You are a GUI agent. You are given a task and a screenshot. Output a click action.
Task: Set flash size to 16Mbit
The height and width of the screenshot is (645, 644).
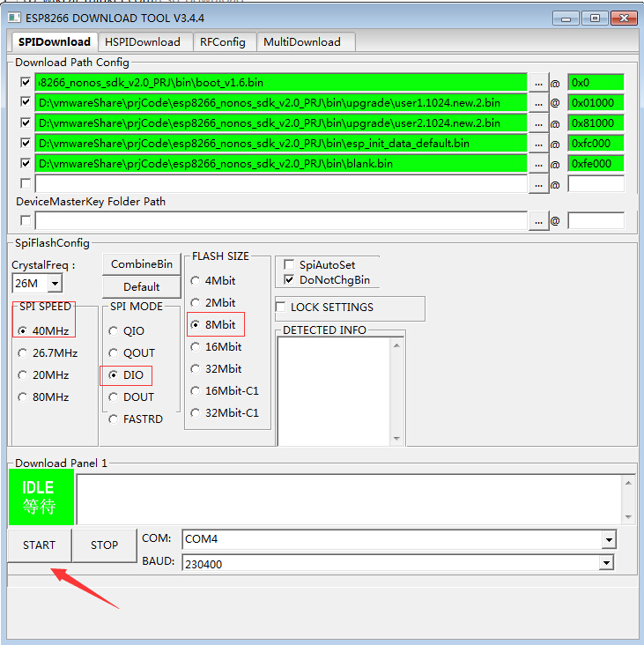click(217, 347)
